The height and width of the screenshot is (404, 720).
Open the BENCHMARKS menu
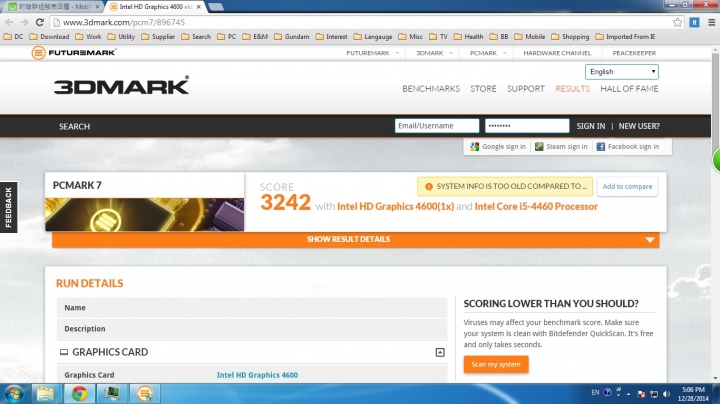431,89
